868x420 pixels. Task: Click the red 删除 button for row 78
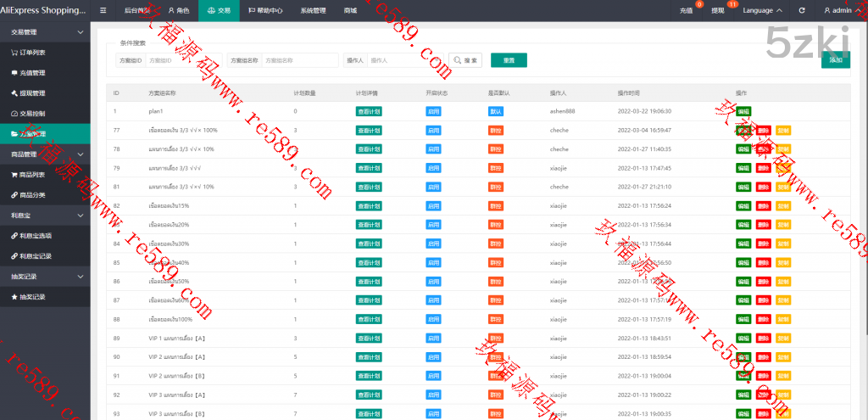[x=764, y=148]
